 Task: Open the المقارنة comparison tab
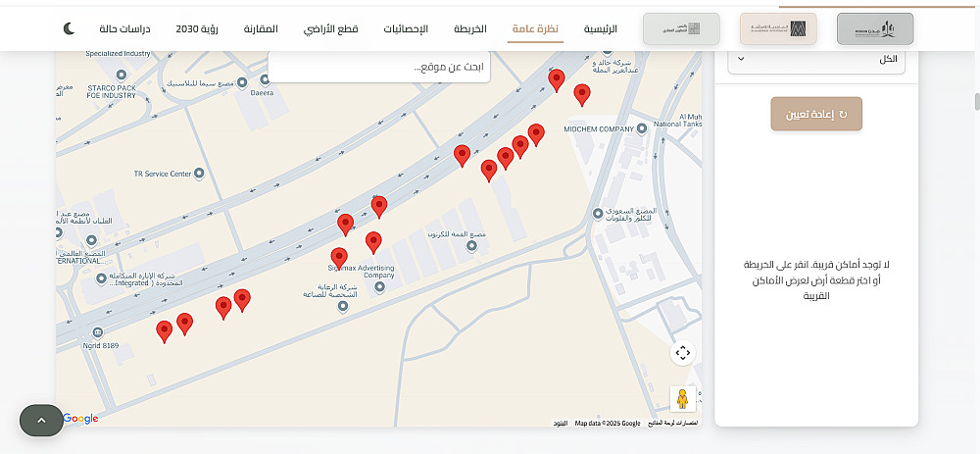tap(261, 28)
